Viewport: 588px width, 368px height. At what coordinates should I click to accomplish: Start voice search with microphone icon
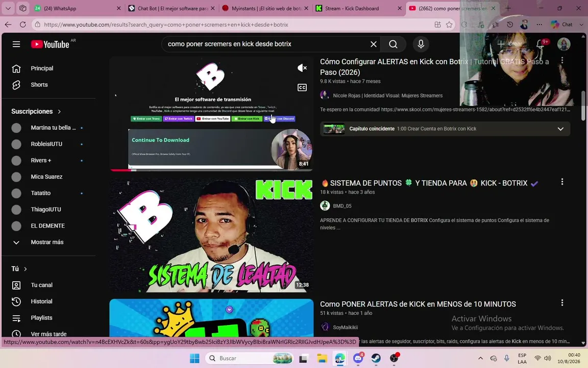pos(421,44)
